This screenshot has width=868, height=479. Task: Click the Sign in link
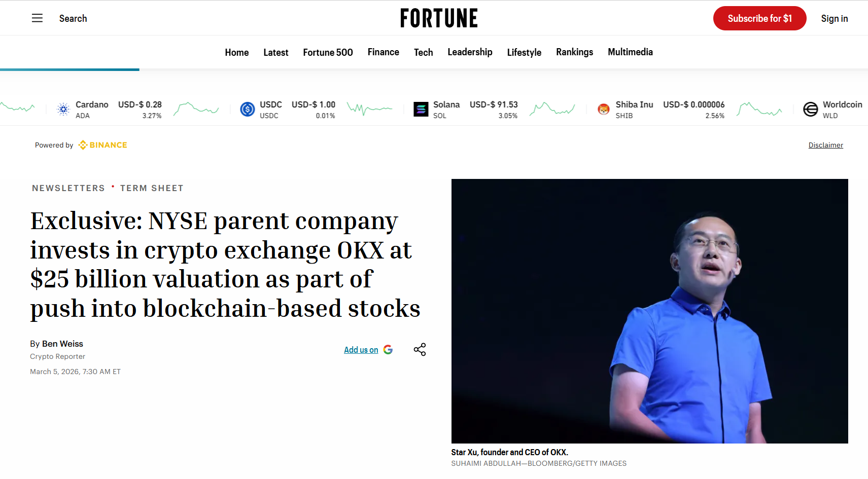coord(835,18)
